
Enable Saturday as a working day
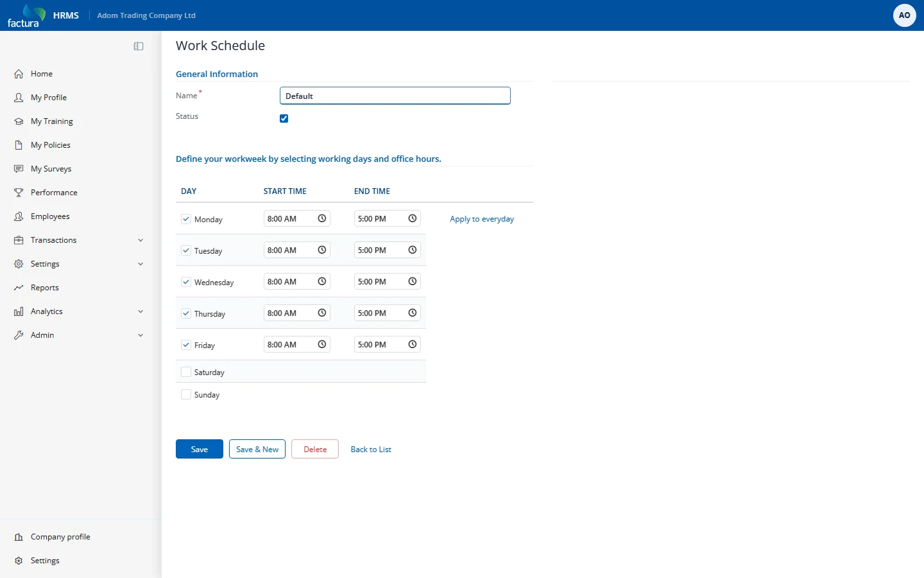186,372
